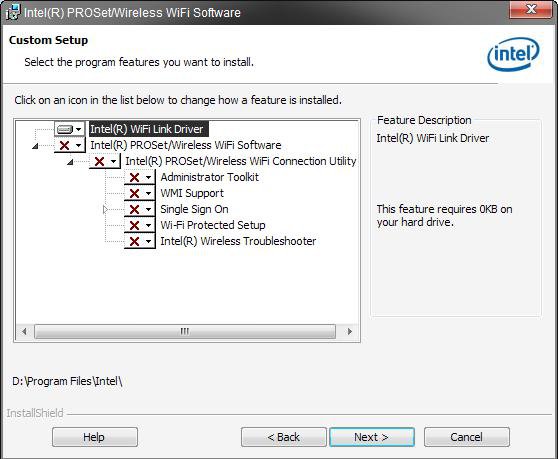The height and width of the screenshot is (459, 558).
Task: Cancel the installation
Action: click(467, 437)
